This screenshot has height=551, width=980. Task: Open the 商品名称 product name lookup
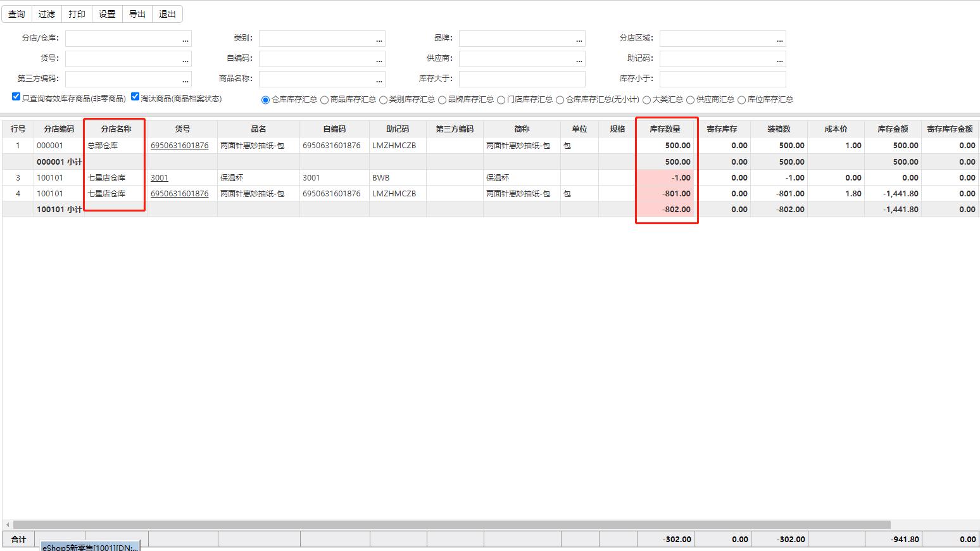tap(379, 79)
